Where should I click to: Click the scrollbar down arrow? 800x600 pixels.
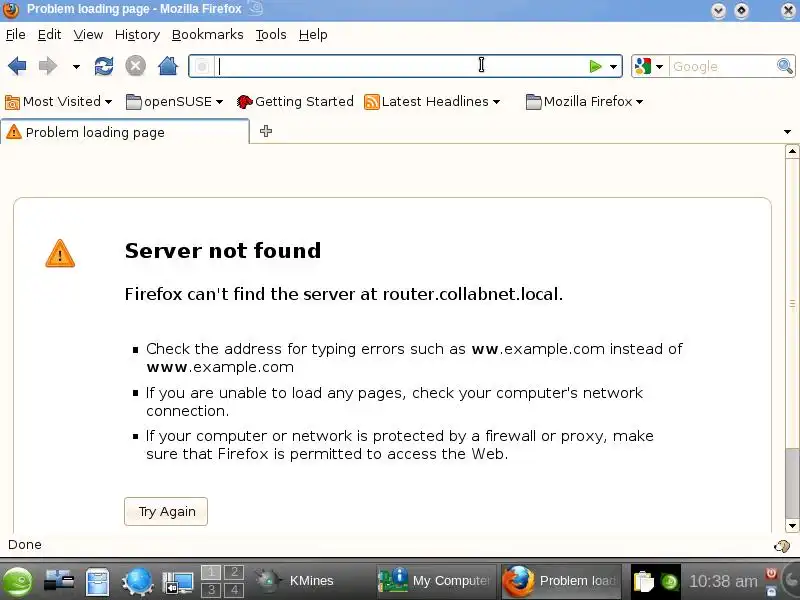click(792, 526)
